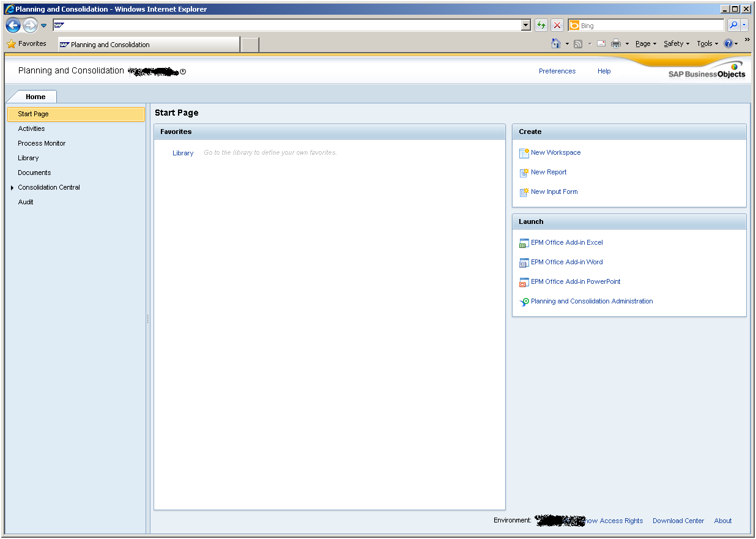The image size is (756, 539).
Task: Click the magnifier Search button
Action: pyautogui.click(x=733, y=25)
